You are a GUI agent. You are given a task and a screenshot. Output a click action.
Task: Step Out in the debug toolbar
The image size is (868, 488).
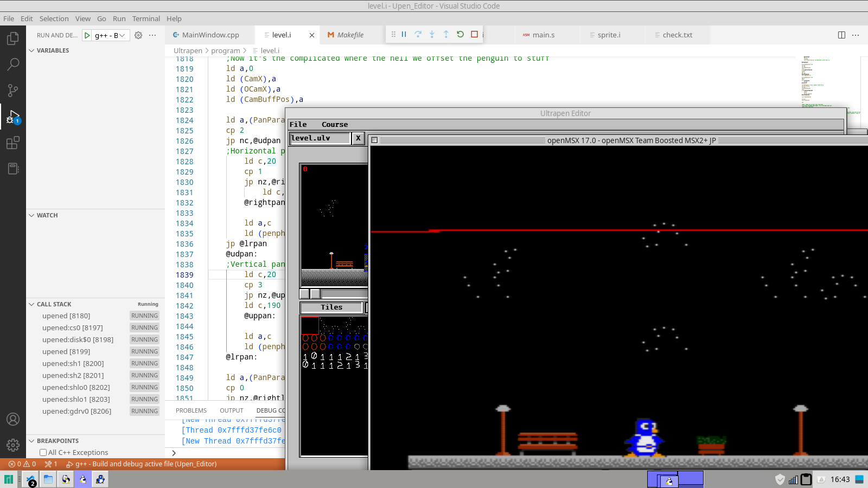click(x=446, y=34)
